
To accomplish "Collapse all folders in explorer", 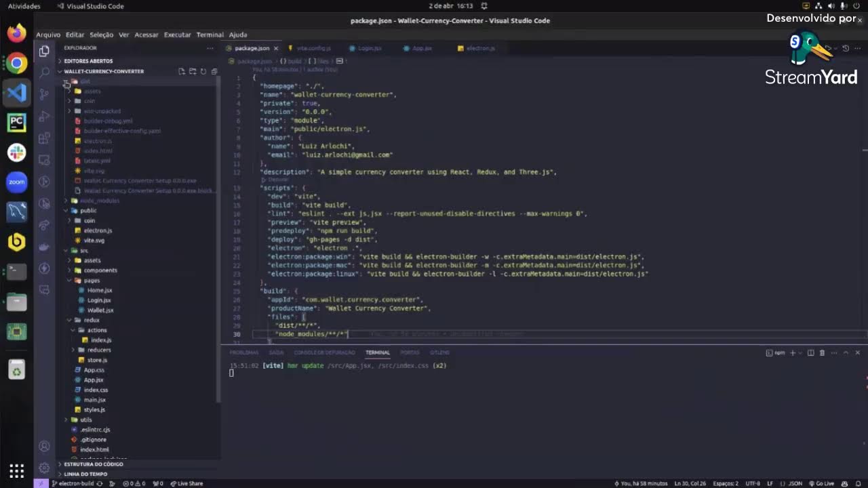I will 214,71.
